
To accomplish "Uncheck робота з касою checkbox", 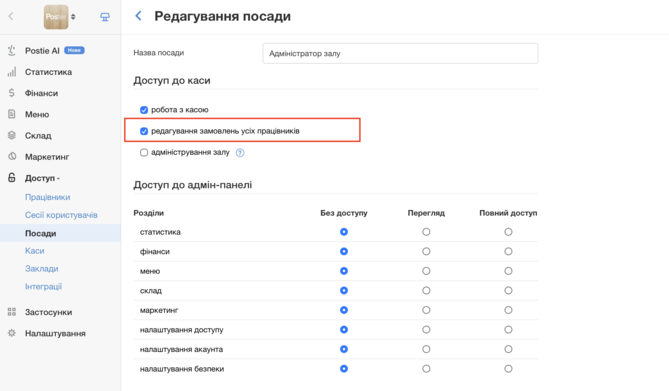I will point(144,110).
